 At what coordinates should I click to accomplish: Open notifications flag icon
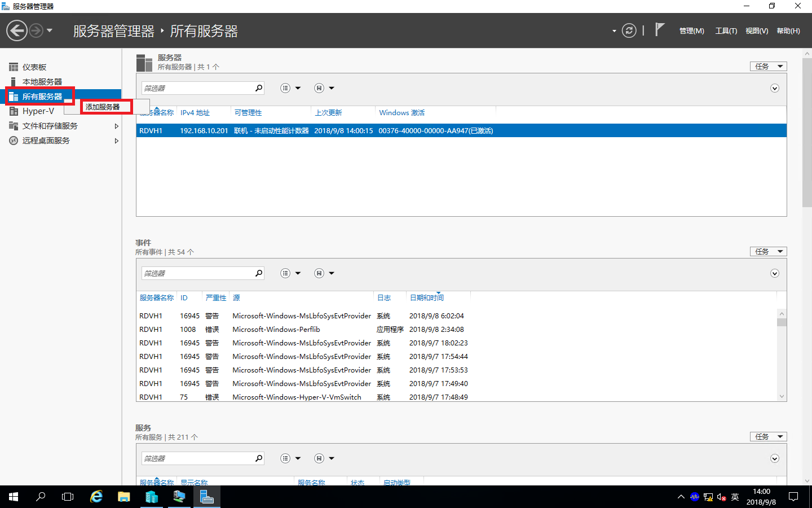[659, 29]
